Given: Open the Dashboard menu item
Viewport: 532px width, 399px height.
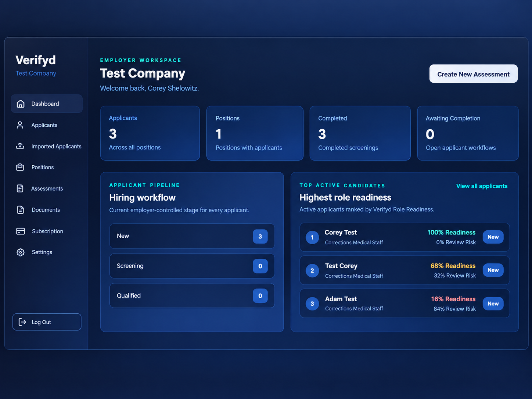Looking at the screenshot, I should (47, 104).
